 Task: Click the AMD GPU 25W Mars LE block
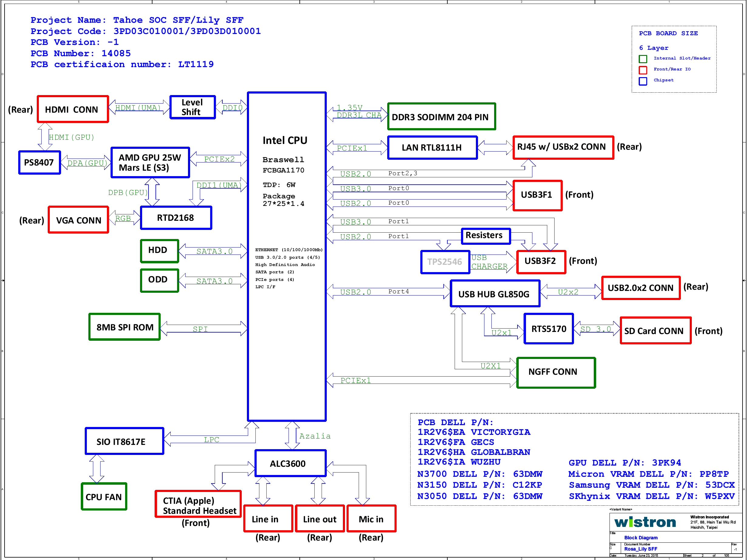point(150,163)
